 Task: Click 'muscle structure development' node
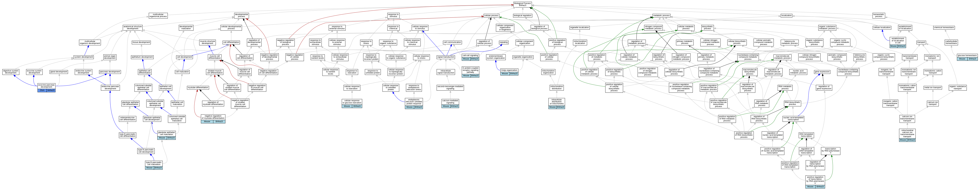(x=207, y=42)
